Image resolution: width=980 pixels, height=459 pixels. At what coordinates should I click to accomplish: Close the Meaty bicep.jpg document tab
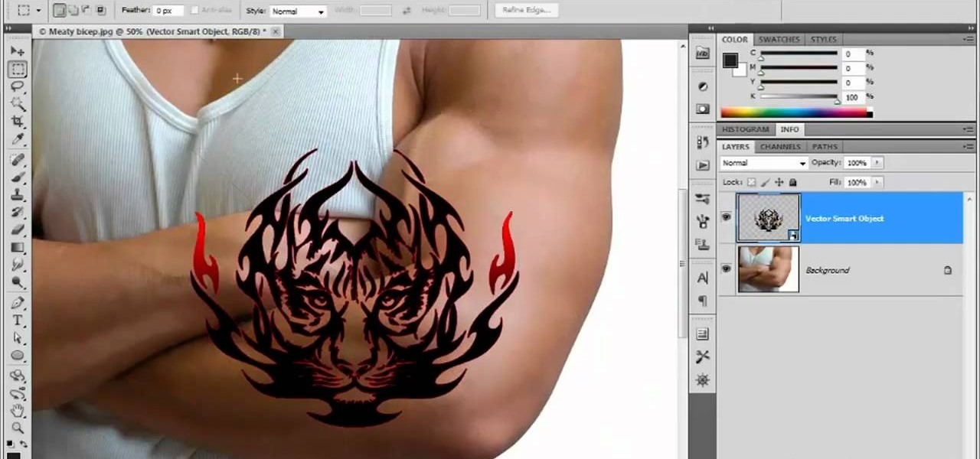pos(275,31)
